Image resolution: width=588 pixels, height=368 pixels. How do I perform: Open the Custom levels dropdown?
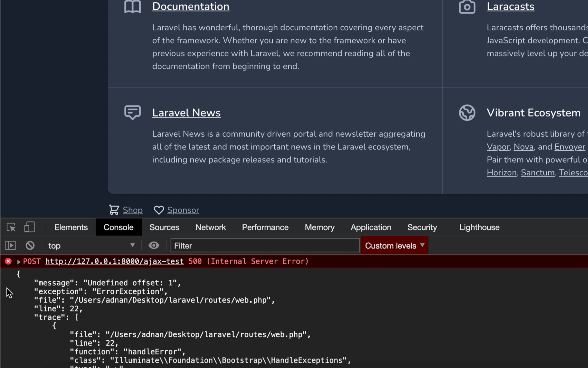(395, 246)
